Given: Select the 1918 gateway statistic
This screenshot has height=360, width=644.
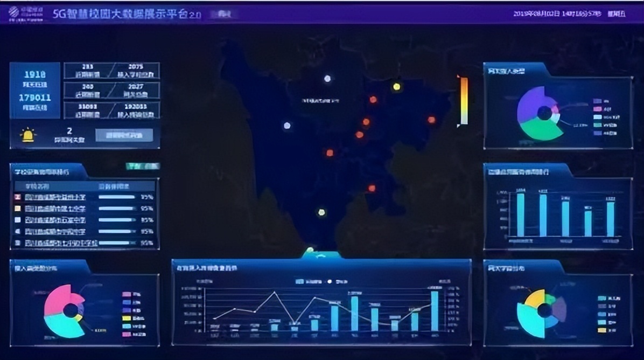Looking at the screenshot, I should 35,74.
